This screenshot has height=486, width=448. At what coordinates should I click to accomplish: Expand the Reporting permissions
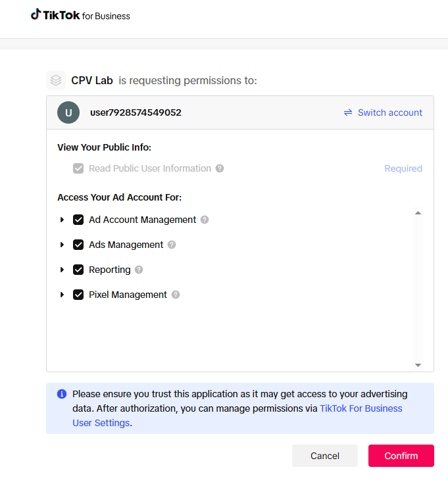pyautogui.click(x=62, y=270)
